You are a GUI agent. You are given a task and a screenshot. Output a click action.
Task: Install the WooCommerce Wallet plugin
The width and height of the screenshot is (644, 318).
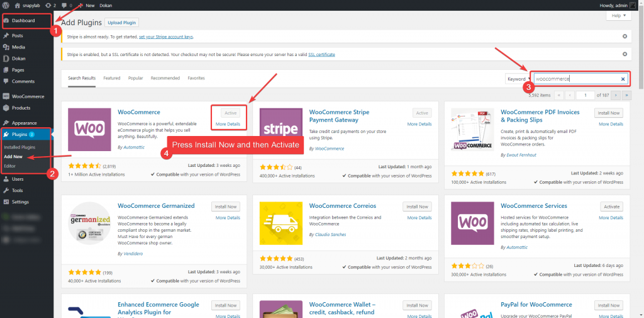417,305
